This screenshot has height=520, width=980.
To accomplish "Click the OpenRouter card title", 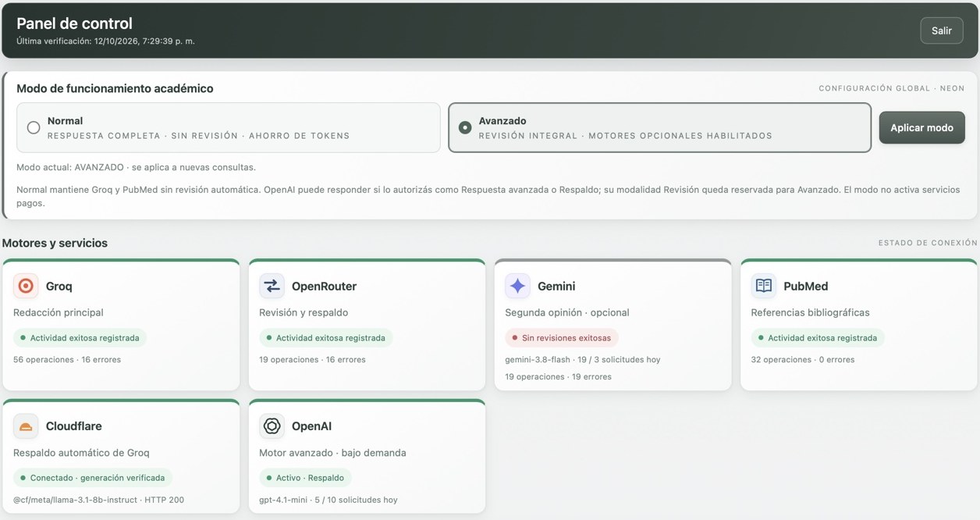I will 324,287.
